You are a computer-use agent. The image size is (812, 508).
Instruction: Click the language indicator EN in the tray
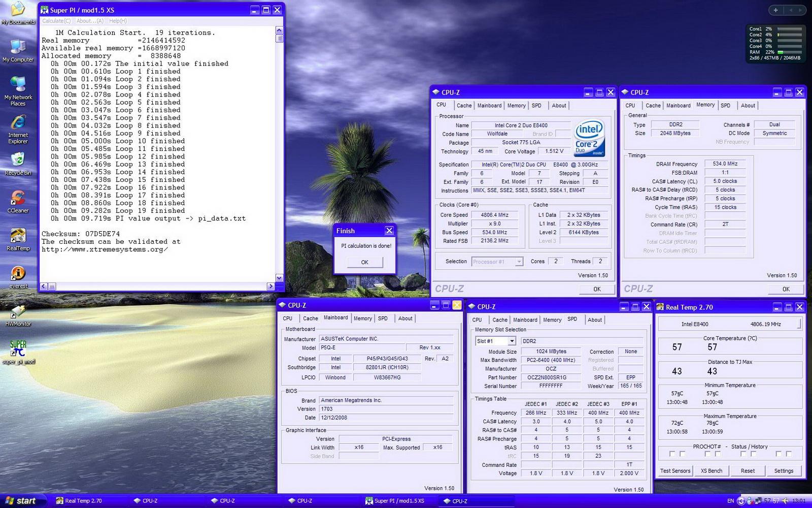[731, 501]
